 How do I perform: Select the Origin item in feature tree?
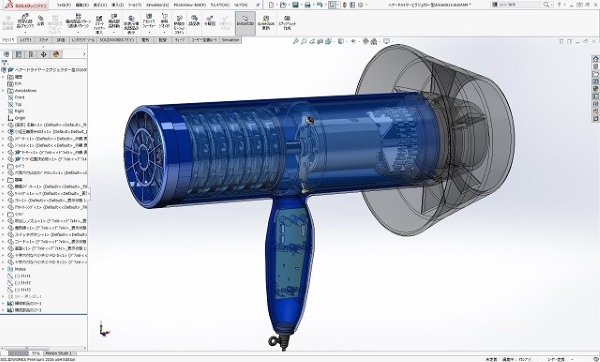(x=20, y=118)
